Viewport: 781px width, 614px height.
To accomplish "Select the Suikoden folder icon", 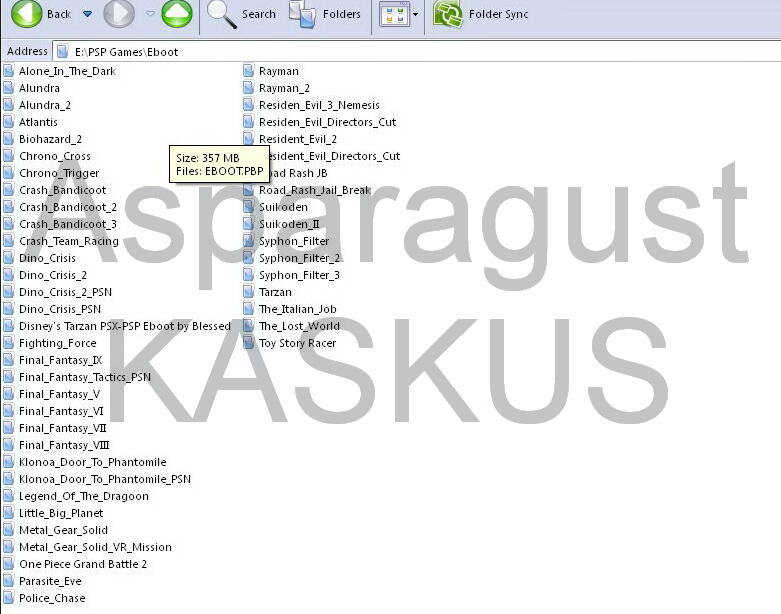I will pos(249,207).
